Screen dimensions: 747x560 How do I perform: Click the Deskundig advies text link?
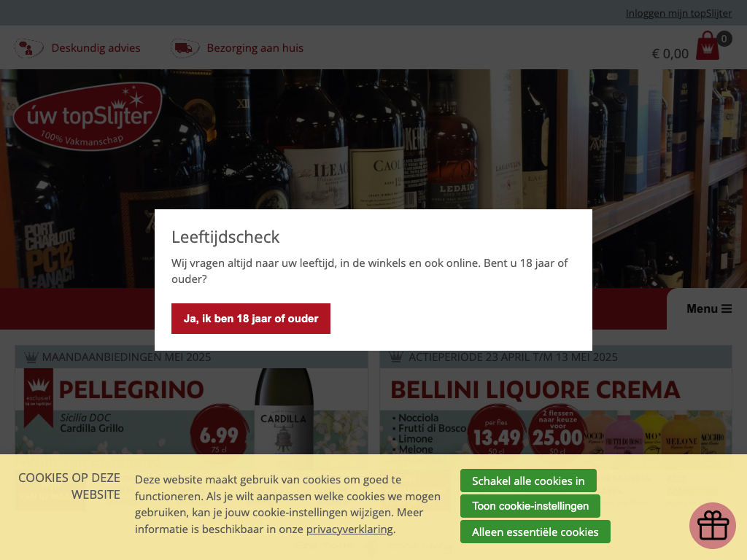(96, 48)
